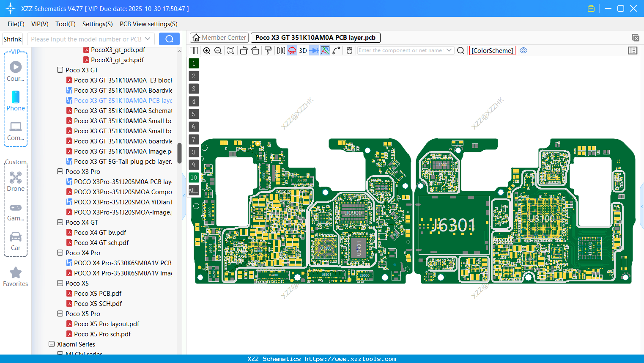Open the paint roller coloring tool

[x=268, y=50]
